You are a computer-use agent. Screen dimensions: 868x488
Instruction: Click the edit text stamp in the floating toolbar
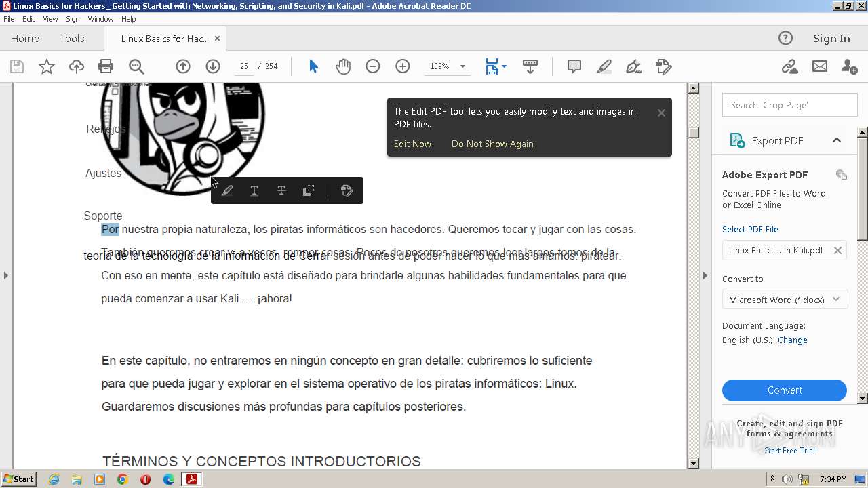pyautogui.click(x=347, y=190)
